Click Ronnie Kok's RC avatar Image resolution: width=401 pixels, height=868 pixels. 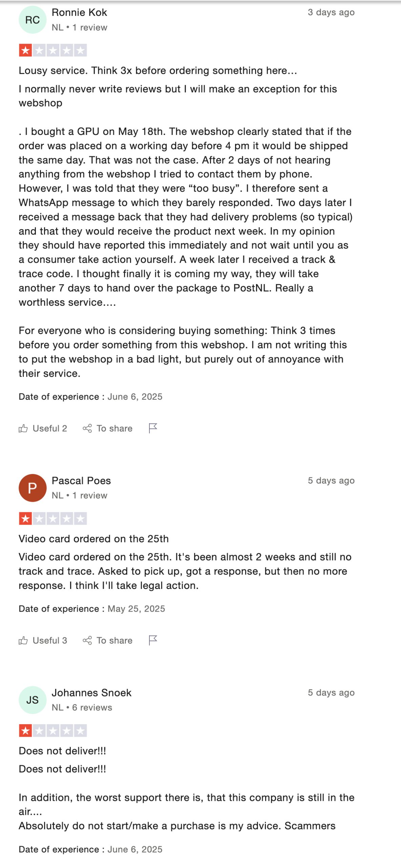click(x=33, y=20)
